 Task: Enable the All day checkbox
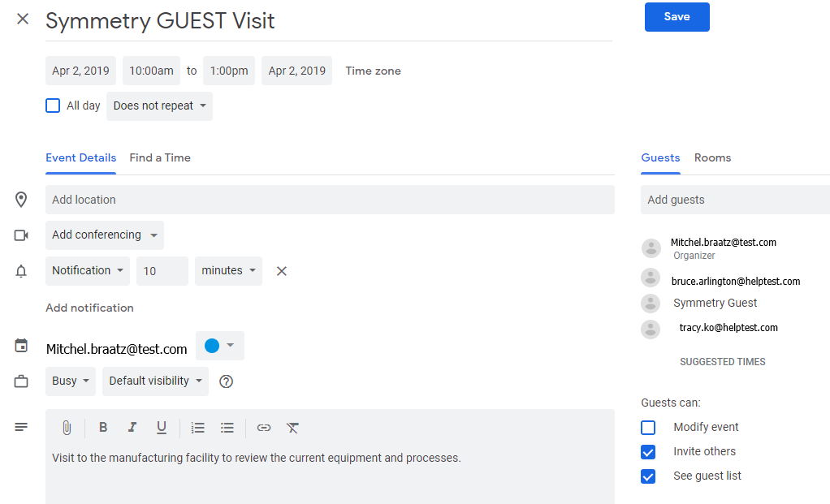click(x=53, y=106)
